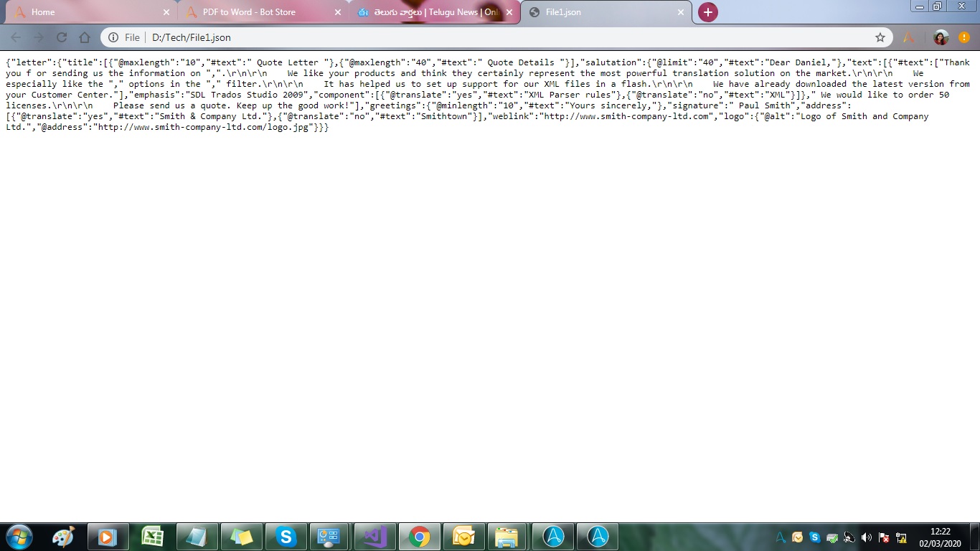Reload the File1.json page

pyautogui.click(x=62, y=37)
